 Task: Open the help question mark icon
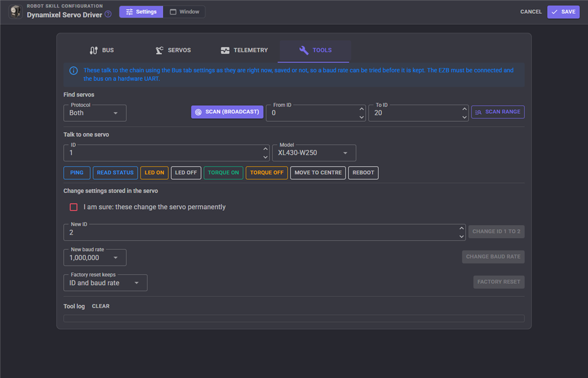pyautogui.click(x=108, y=14)
